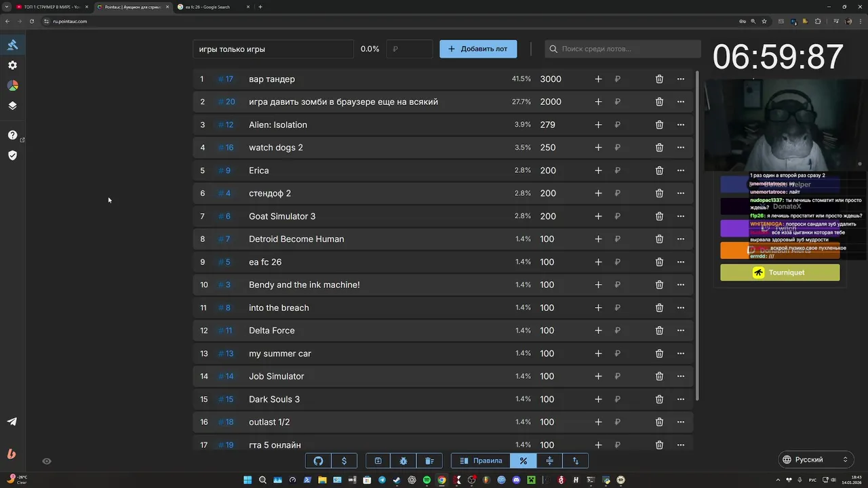The height and width of the screenshot is (488, 868).
Task: Toggle the percent display button
Action: 524,461
